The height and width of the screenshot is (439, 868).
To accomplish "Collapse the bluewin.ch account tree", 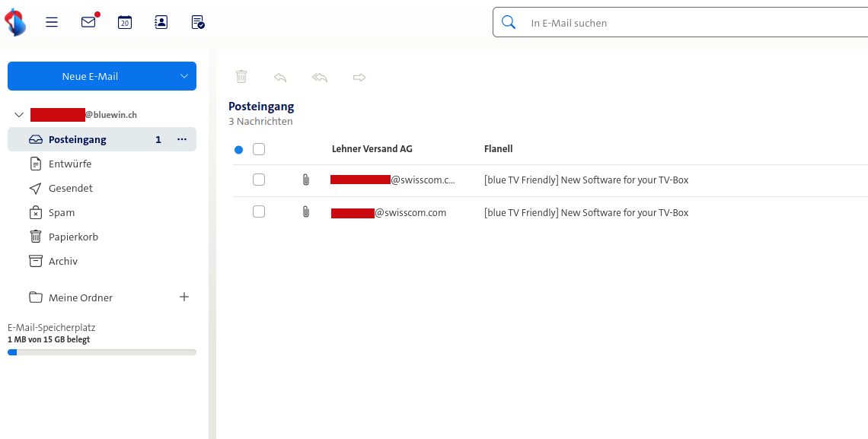I will (19, 115).
